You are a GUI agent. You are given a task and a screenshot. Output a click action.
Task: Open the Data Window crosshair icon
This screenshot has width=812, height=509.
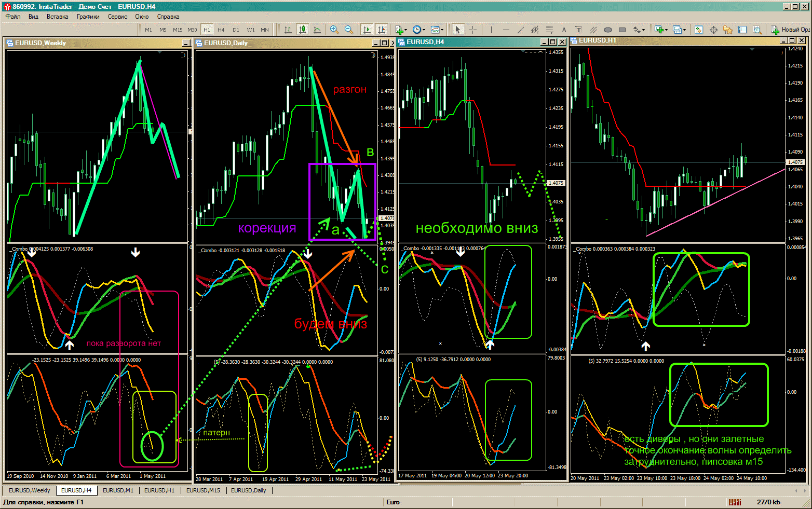click(713, 30)
